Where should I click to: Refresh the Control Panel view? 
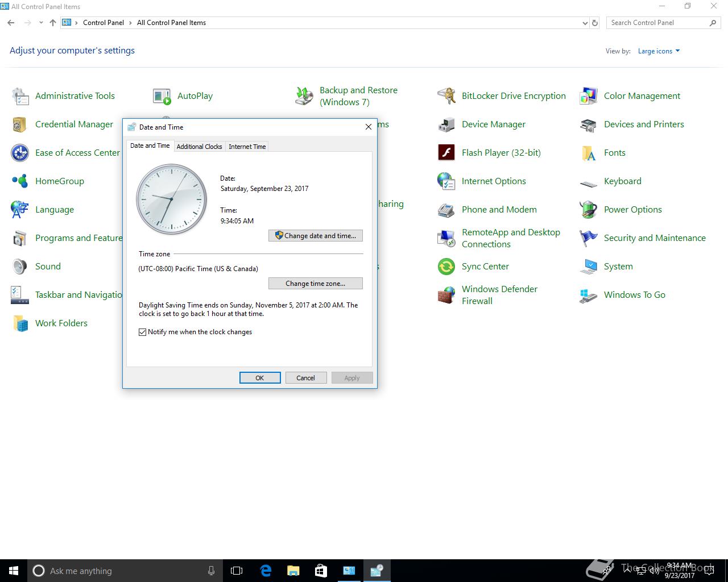tap(595, 23)
